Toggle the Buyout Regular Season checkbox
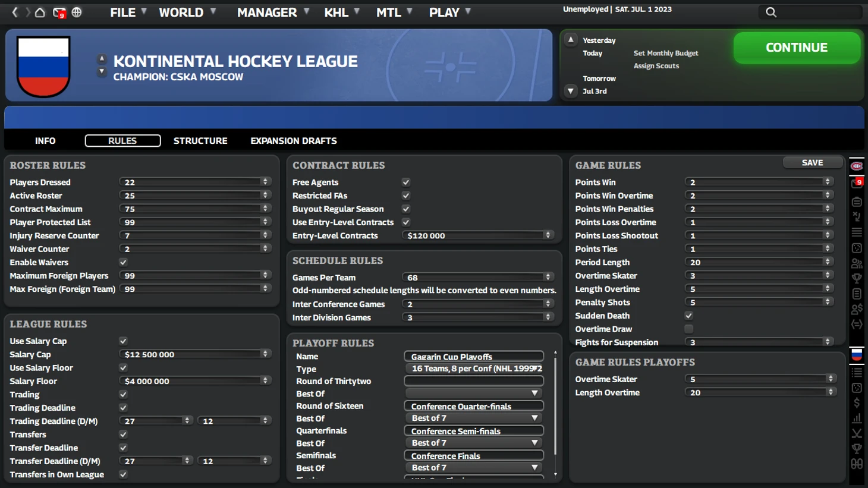The image size is (868, 488). point(406,209)
